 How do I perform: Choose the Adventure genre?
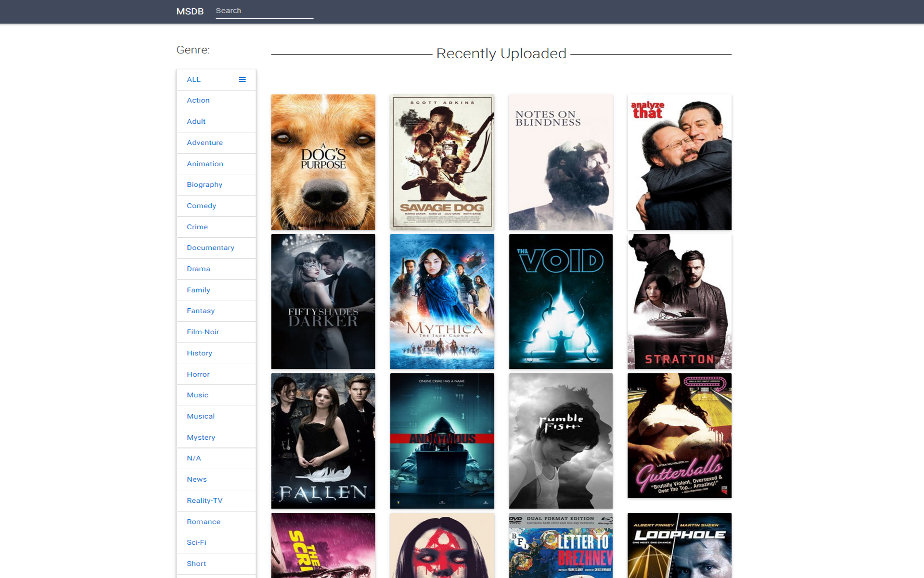pos(216,143)
